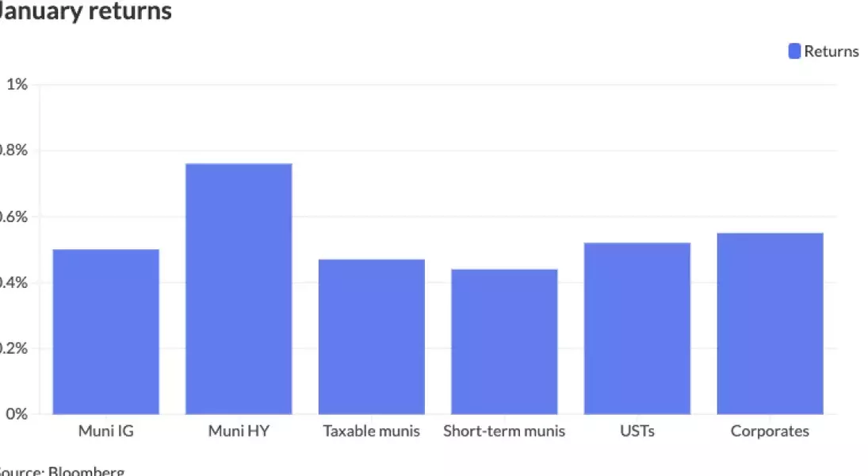
Task: Open the Bloomberg source link
Action: 86,471
